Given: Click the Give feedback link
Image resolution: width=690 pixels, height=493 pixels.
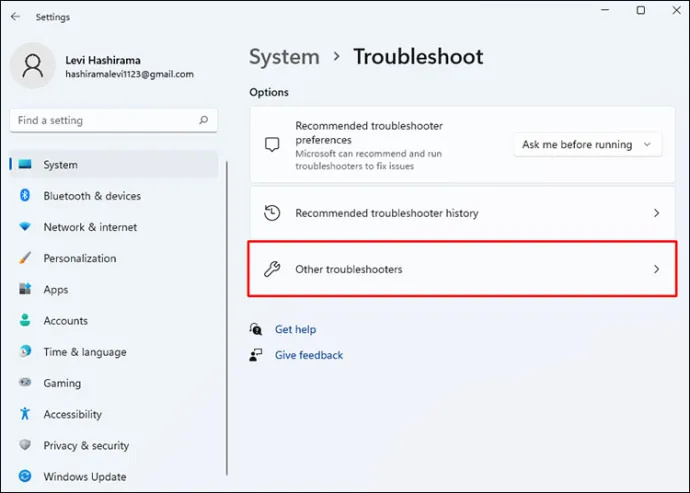Looking at the screenshot, I should [308, 355].
